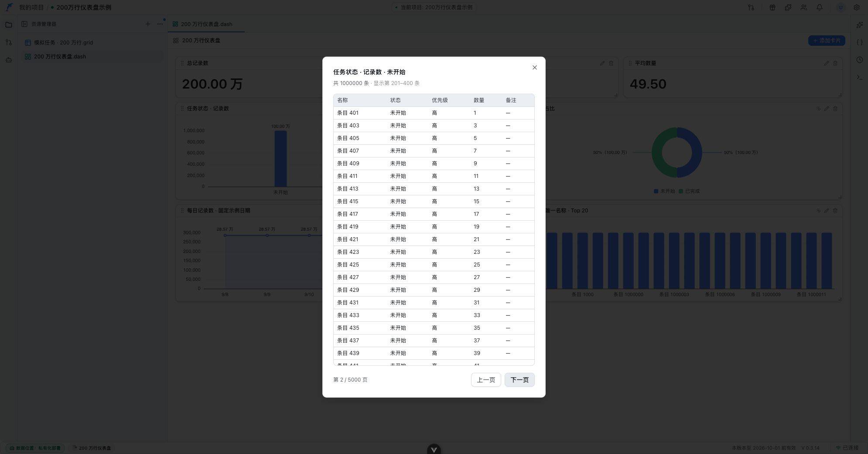Click 我的项目 breadcrumb
Viewport: 868px width, 454px height.
pyautogui.click(x=31, y=7)
